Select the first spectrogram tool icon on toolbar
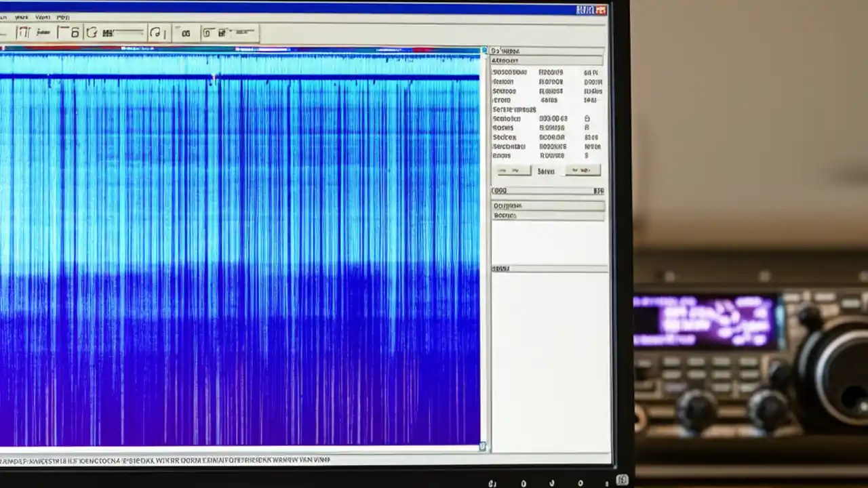 tap(22, 32)
